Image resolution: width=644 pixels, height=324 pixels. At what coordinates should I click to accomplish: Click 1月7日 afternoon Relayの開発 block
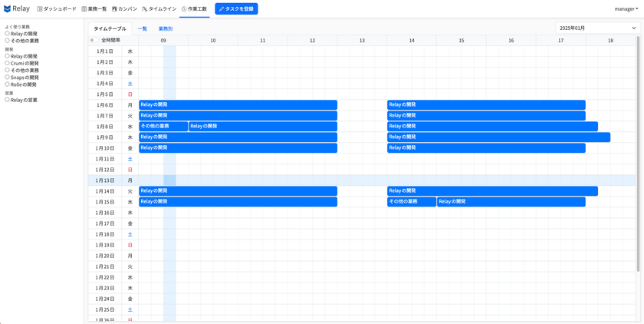486,115
